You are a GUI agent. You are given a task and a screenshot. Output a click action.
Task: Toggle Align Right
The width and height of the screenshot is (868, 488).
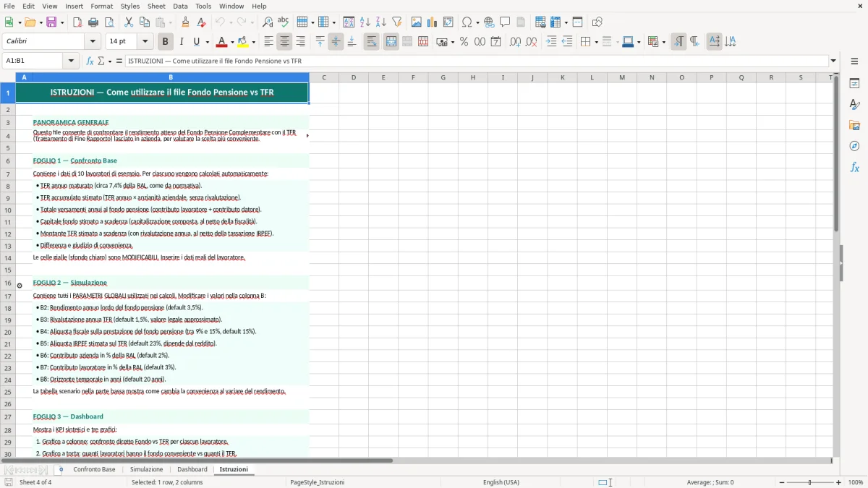[300, 42]
